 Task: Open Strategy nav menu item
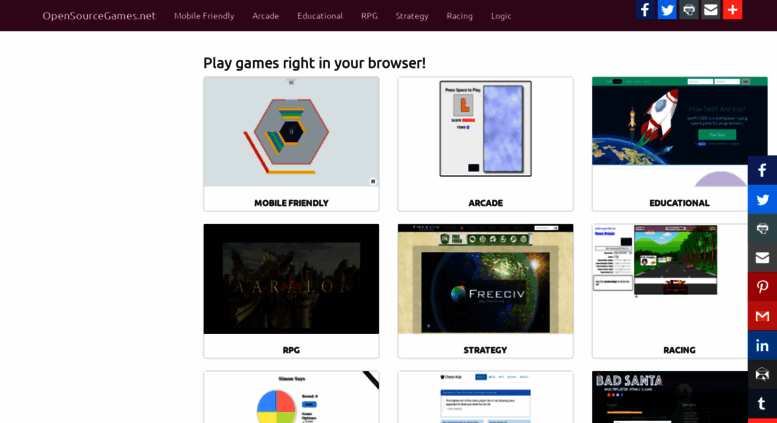412,16
